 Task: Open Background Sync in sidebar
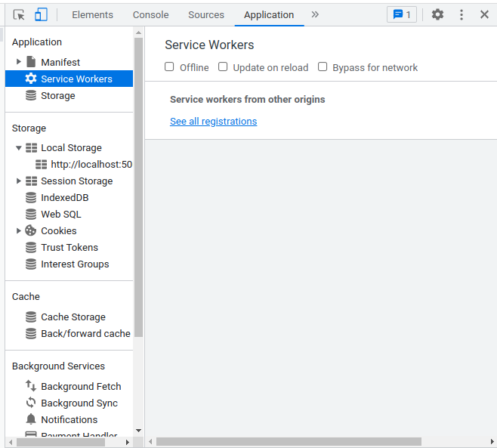(79, 403)
